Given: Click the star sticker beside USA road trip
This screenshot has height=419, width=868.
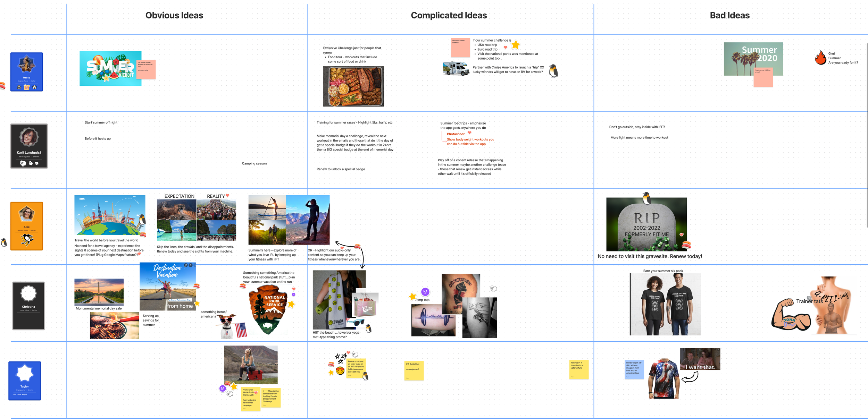Looking at the screenshot, I should 516,45.
